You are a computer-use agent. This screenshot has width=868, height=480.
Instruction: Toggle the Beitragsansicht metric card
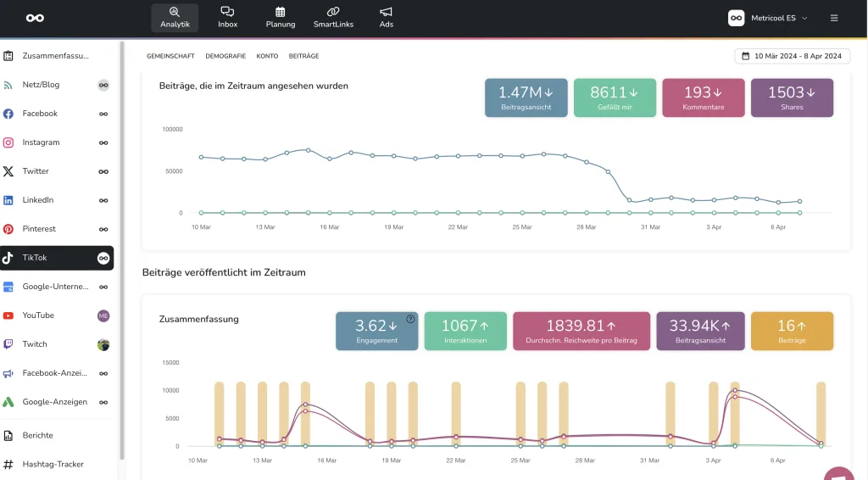tap(526, 98)
